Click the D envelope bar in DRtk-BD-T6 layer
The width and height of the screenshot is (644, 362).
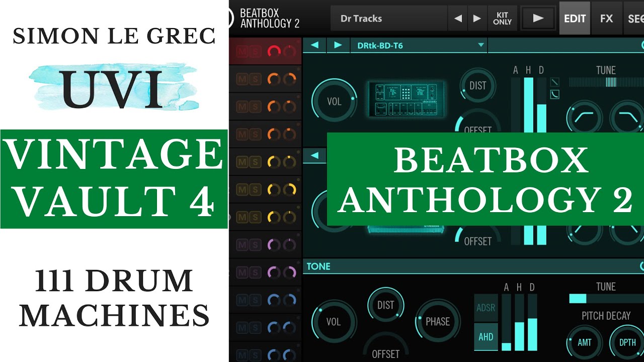coord(541,105)
